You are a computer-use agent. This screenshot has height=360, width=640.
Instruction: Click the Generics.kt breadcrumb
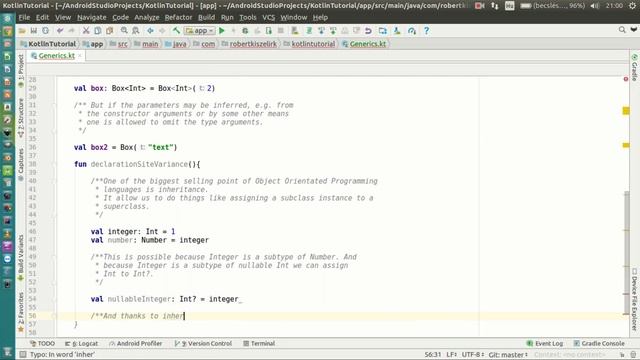pos(364,44)
